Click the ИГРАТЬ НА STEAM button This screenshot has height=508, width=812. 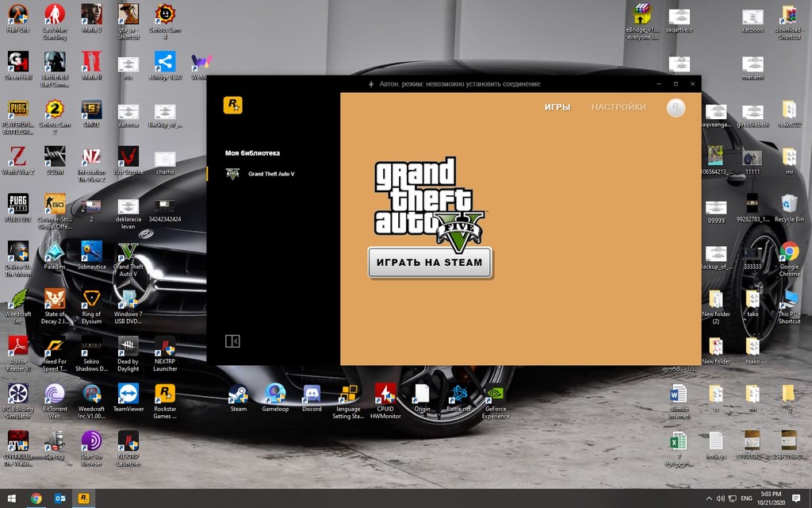(x=429, y=262)
